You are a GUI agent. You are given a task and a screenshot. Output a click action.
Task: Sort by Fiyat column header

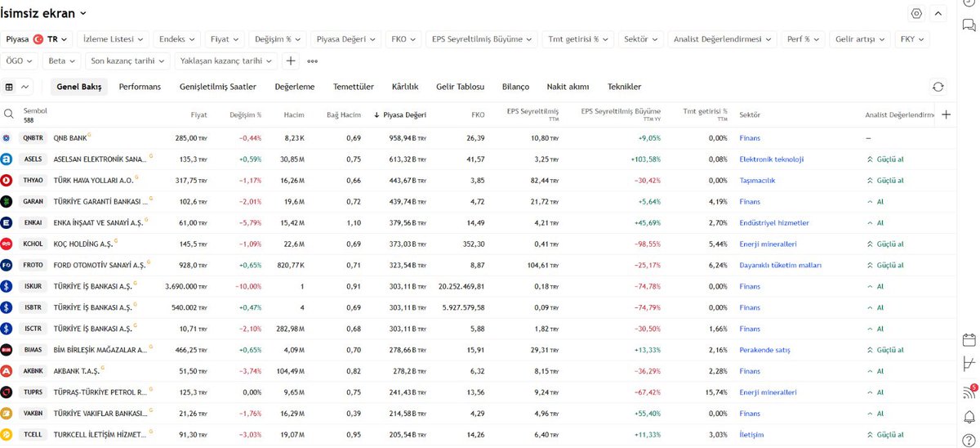[x=198, y=115]
